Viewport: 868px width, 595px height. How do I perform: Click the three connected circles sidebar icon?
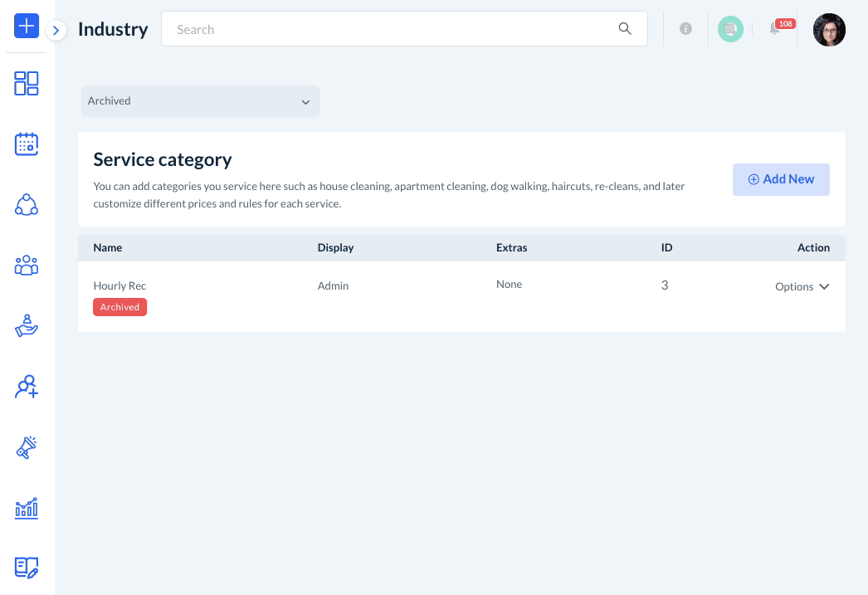coord(27,204)
